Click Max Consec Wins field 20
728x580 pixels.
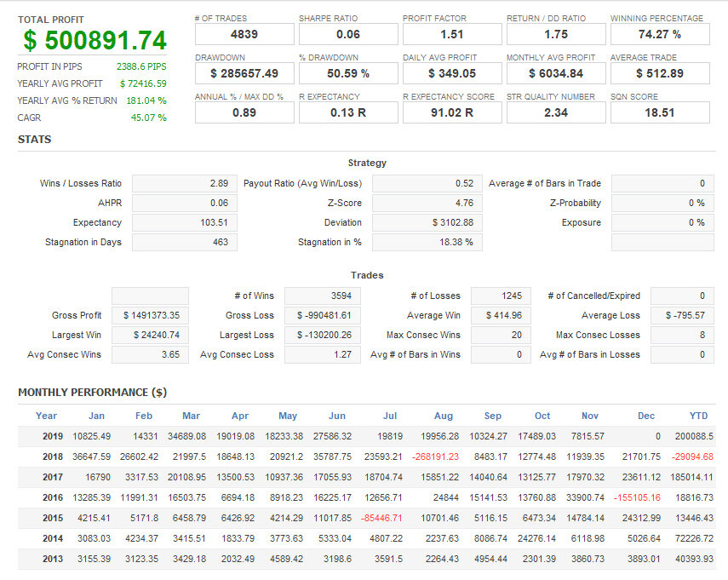pyautogui.click(x=501, y=335)
